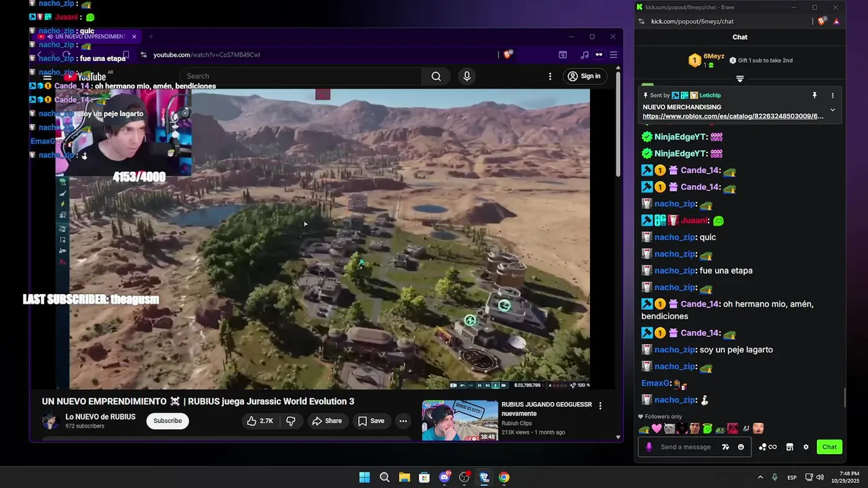The height and width of the screenshot is (488, 868).
Task: Open chat settings gear icon
Action: point(806,447)
